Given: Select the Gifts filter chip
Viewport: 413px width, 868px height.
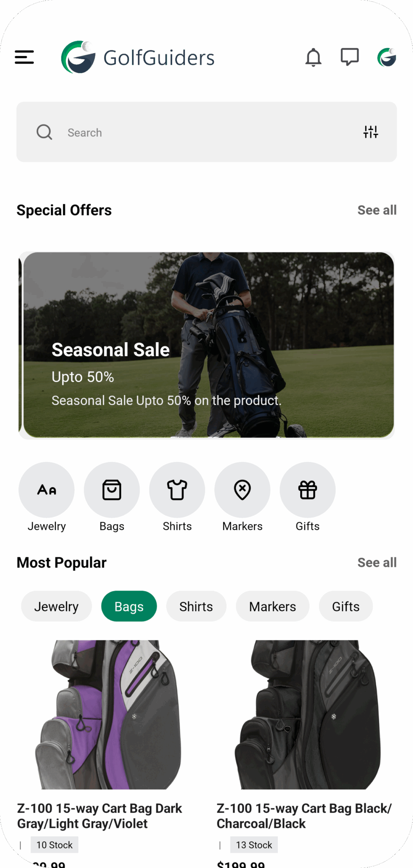Looking at the screenshot, I should click(346, 606).
